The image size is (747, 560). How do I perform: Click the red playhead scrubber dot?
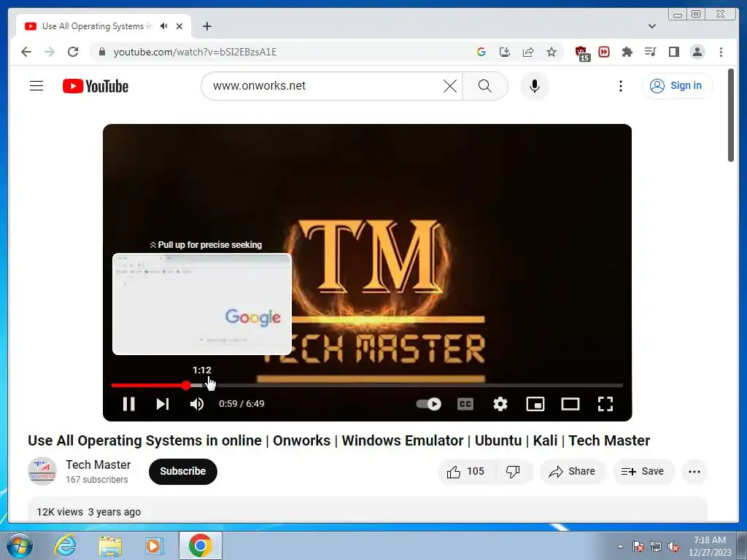[x=186, y=385]
